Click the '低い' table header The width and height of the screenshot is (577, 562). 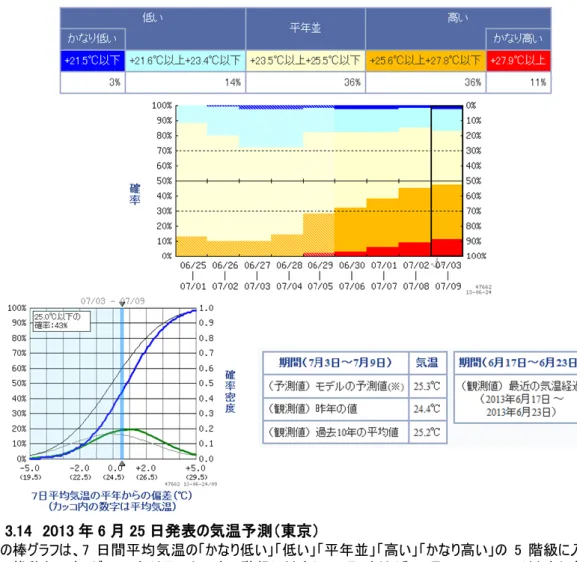[x=153, y=17]
